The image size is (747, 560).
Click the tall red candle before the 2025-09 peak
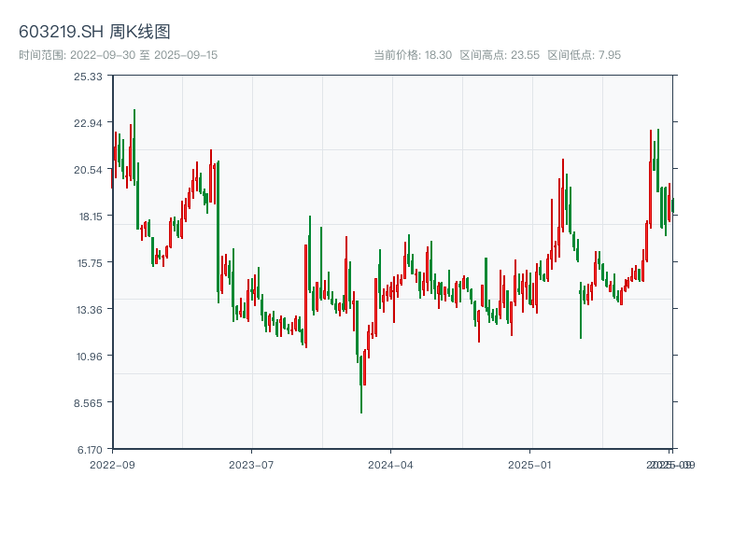point(650,178)
